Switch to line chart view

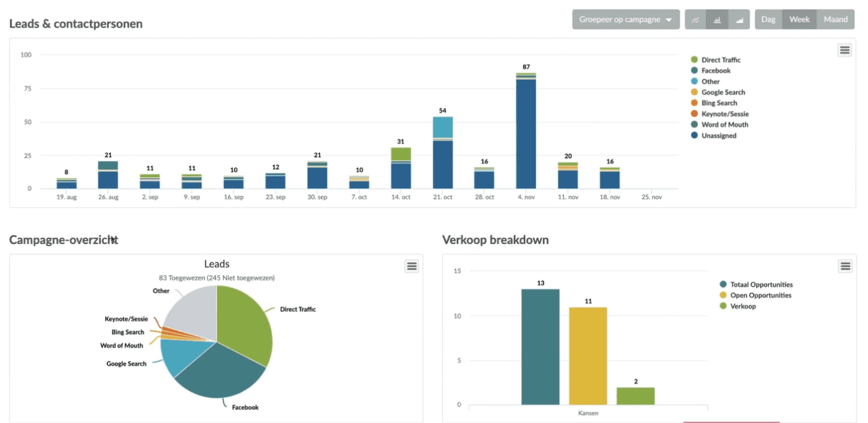tap(695, 20)
